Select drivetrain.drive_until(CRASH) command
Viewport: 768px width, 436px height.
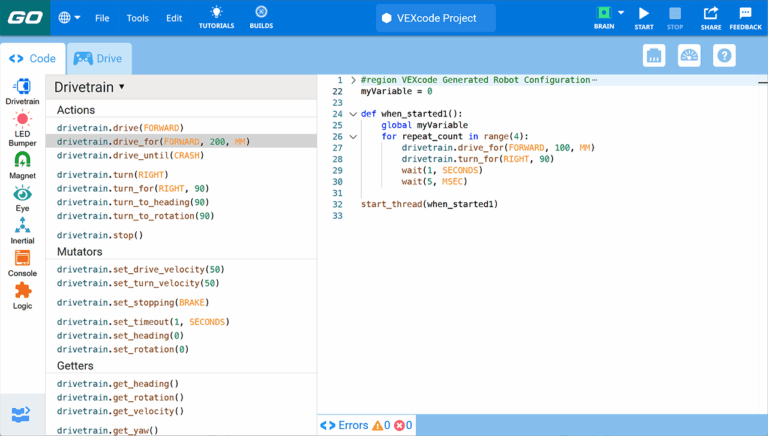(x=130, y=155)
